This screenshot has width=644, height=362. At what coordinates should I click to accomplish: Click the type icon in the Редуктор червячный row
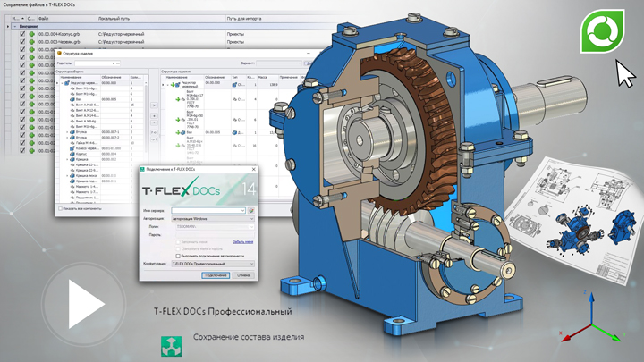point(234,85)
